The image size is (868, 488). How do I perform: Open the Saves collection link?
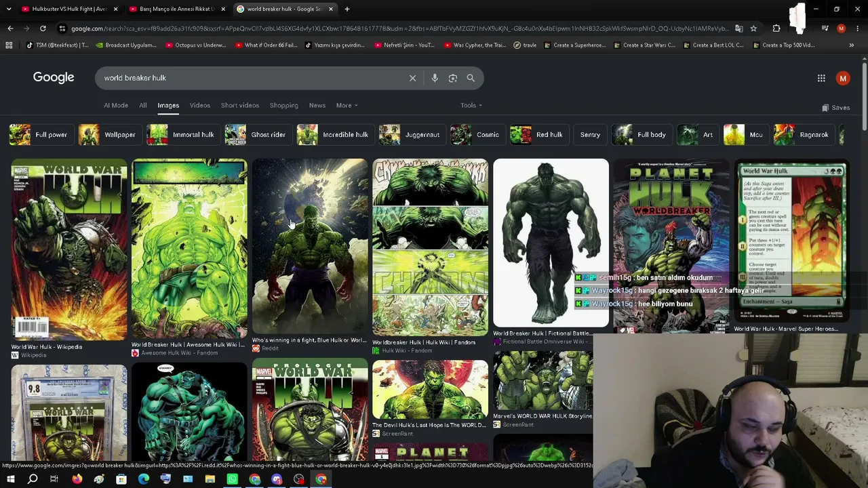click(x=835, y=108)
